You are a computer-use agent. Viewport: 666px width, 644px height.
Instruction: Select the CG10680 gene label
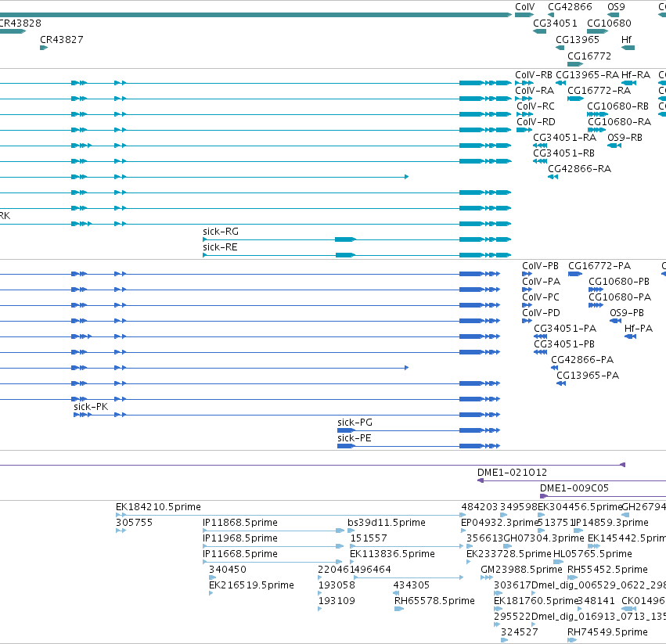tap(609, 23)
